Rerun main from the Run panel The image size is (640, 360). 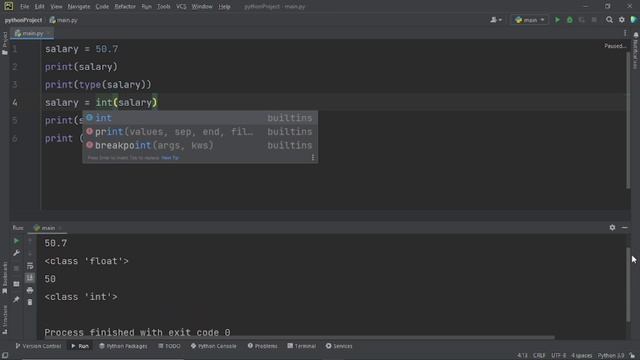click(x=16, y=241)
